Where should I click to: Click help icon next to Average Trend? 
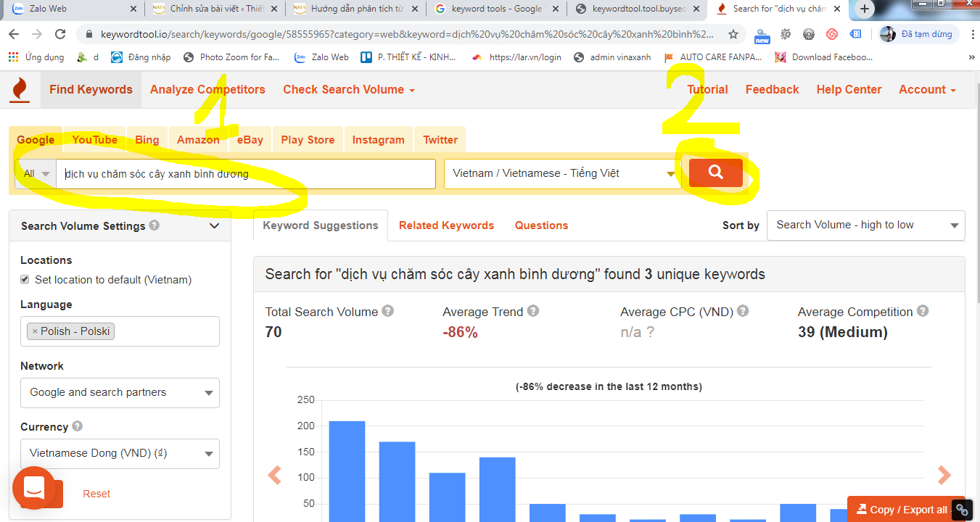[x=533, y=311]
